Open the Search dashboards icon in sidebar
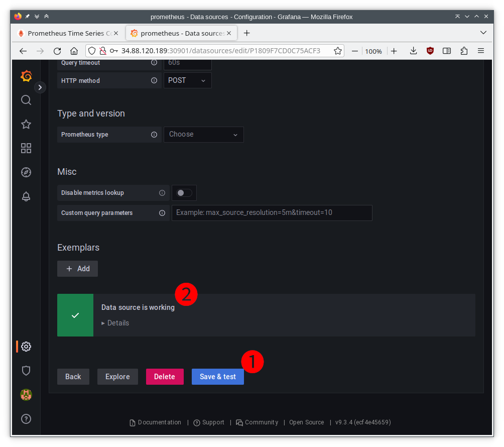 point(26,100)
